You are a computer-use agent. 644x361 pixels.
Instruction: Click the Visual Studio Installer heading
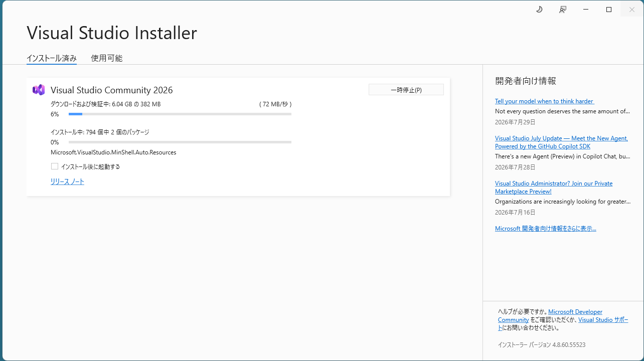pos(112,33)
